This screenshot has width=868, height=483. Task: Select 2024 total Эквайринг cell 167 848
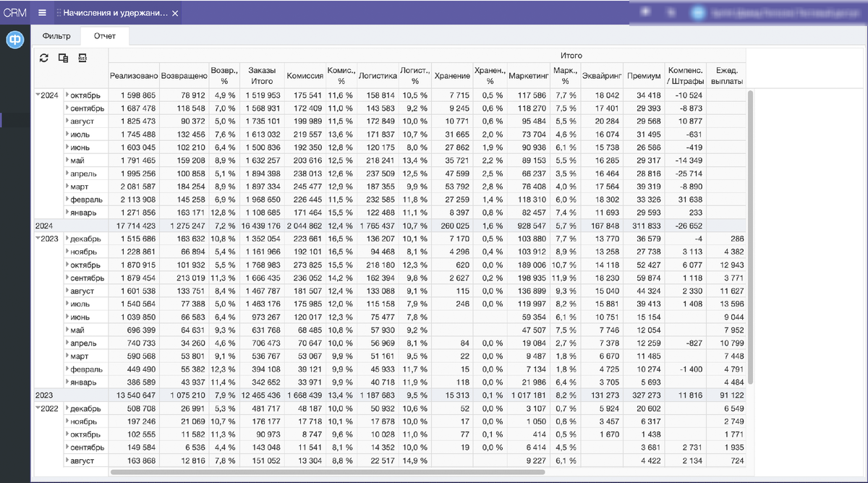coord(600,226)
